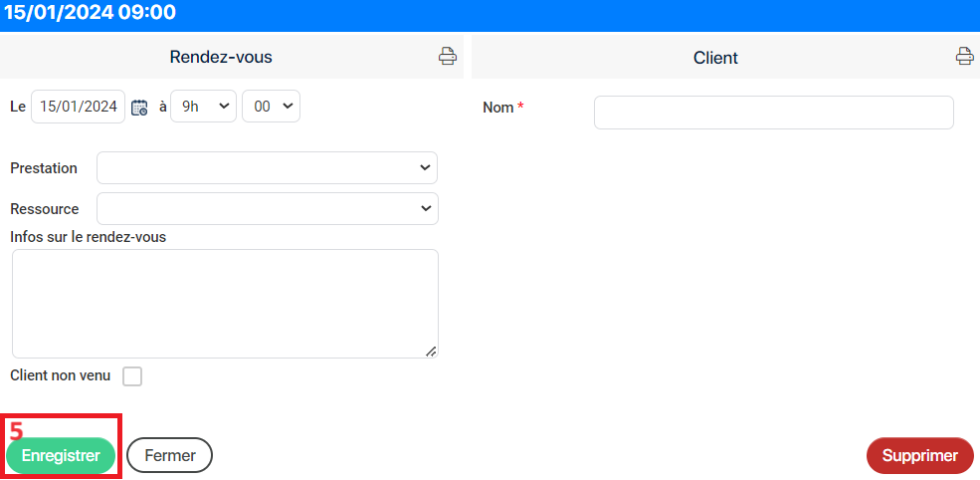This screenshot has height=480, width=980.
Task: Expand the Prestation dropdown
Action: click(267, 167)
